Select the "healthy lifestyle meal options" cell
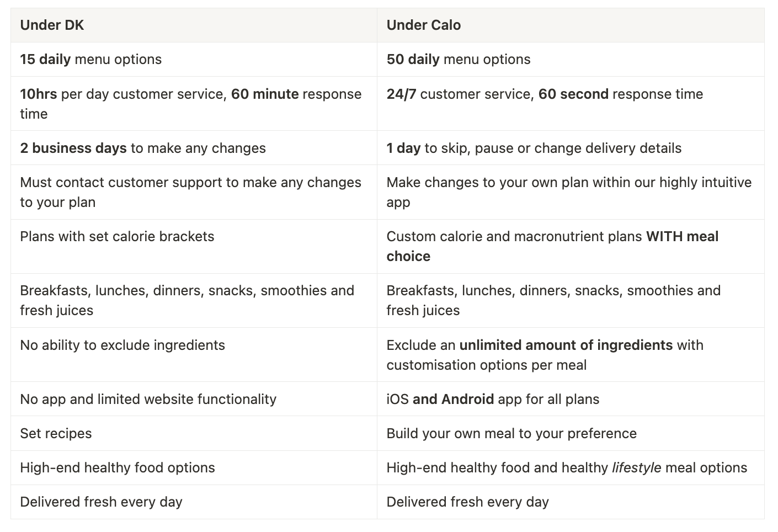This screenshot has width=778, height=532. click(x=567, y=468)
